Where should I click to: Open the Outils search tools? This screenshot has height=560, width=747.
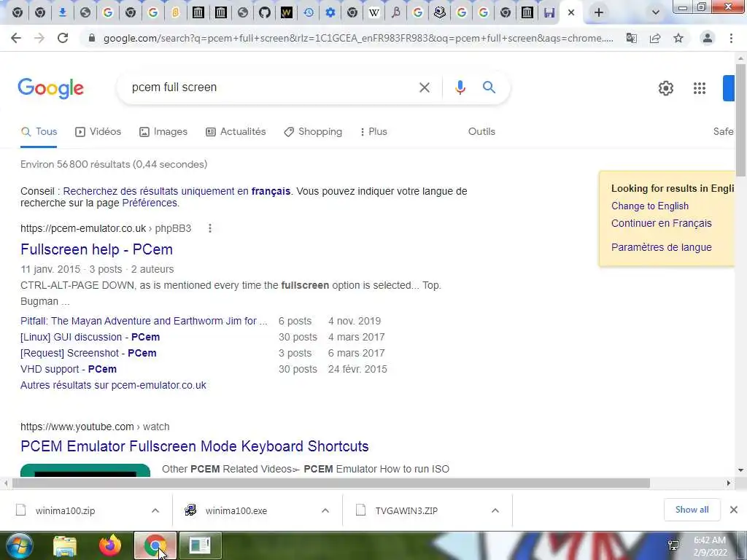tap(481, 131)
